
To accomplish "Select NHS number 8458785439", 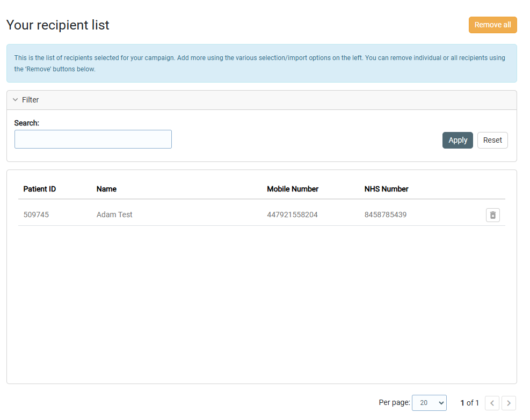I will click(386, 215).
